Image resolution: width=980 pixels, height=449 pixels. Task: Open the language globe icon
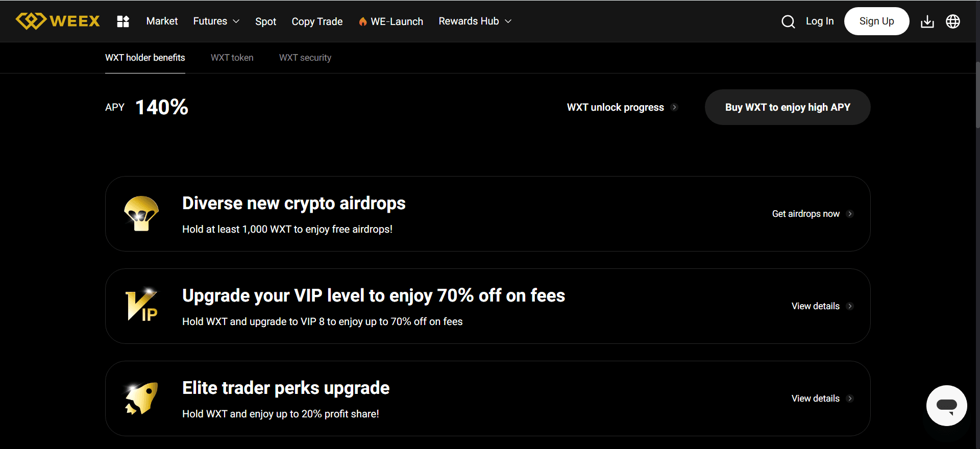coord(952,21)
